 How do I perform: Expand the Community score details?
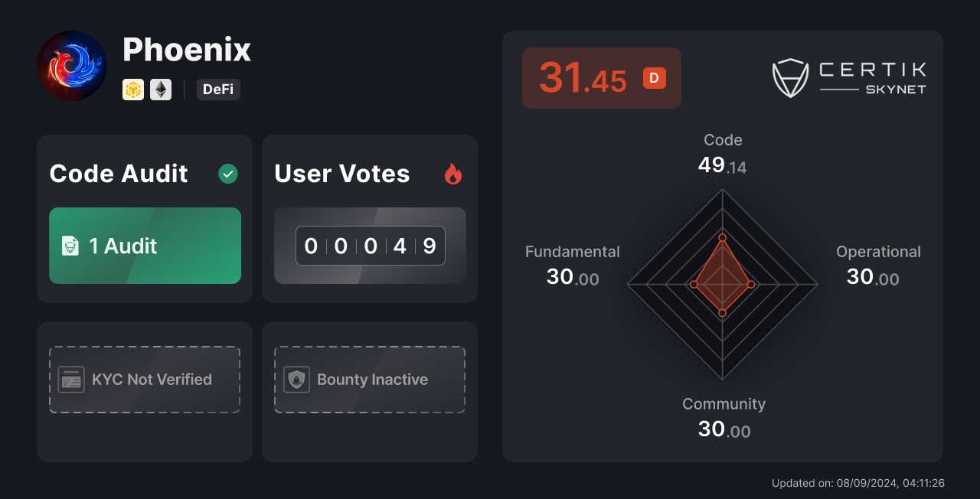tap(724, 417)
